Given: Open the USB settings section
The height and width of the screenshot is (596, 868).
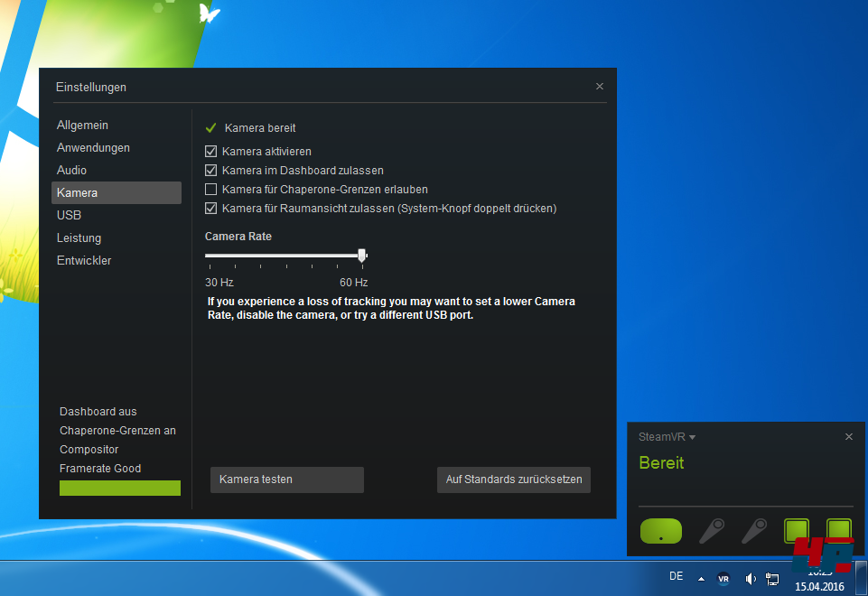Looking at the screenshot, I should (69, 215).
